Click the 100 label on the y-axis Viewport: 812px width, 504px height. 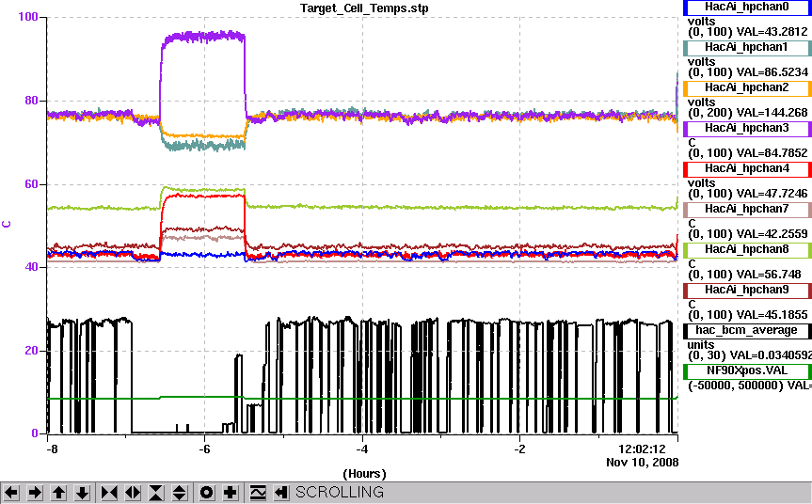click(x=28, y=17)
